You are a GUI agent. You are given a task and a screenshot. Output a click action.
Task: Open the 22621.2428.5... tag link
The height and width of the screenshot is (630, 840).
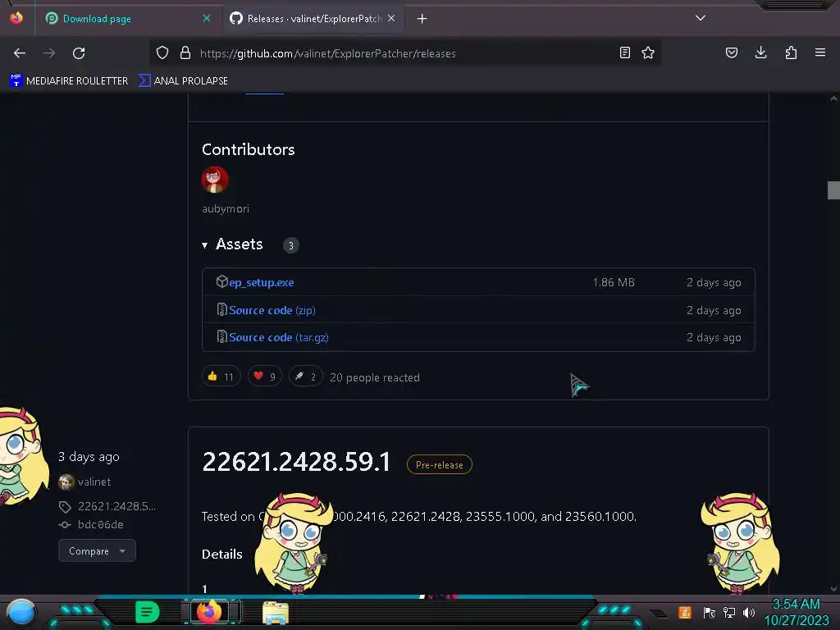coord(116,506)
